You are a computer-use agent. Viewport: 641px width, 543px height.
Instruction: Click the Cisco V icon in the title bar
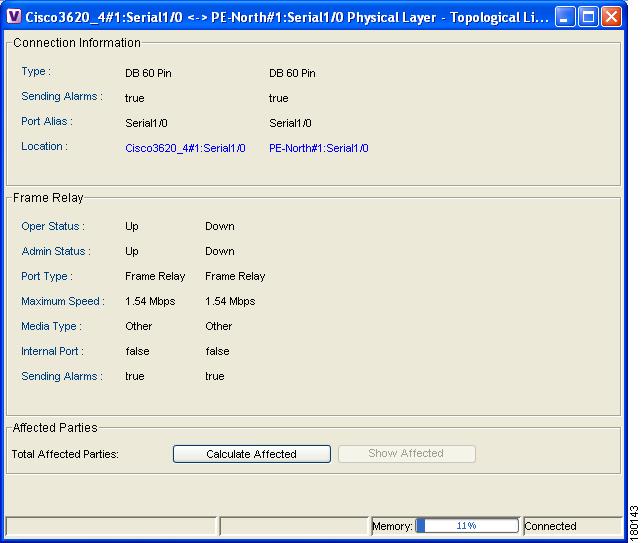(14, 17)
